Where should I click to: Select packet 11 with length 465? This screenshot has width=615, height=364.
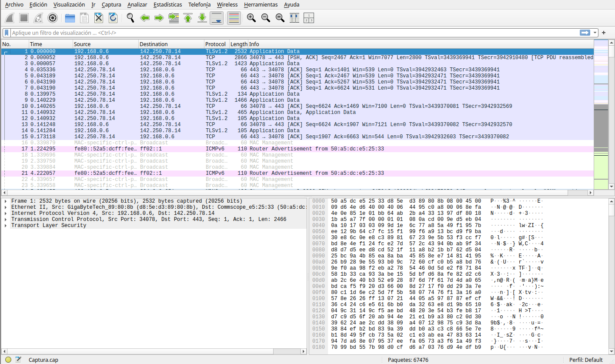click(x=297, y=112)
